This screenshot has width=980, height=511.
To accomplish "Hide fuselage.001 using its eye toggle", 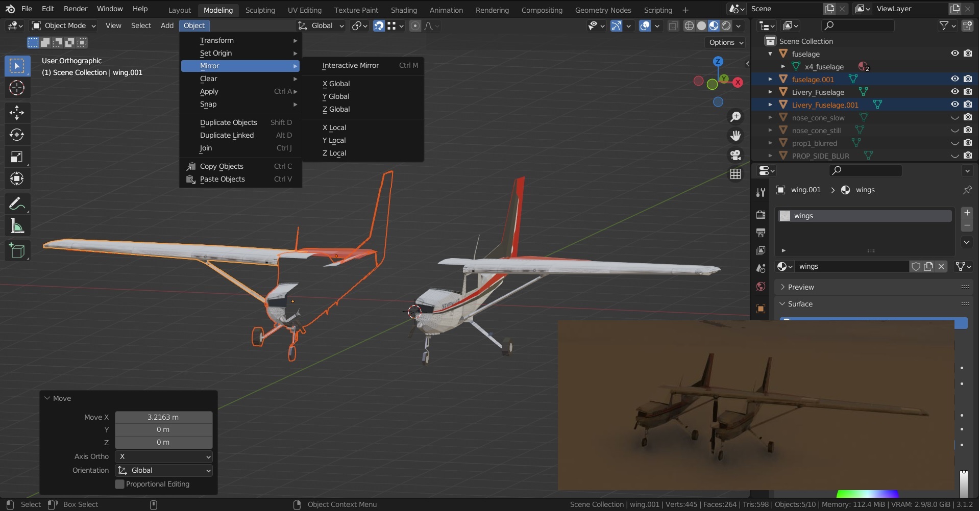I will 955,79.
